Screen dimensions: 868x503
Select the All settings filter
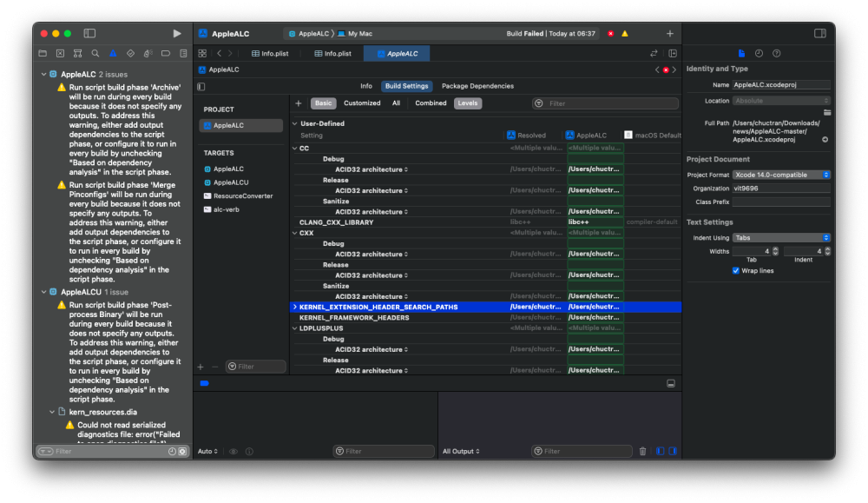(x=397, y=103)
